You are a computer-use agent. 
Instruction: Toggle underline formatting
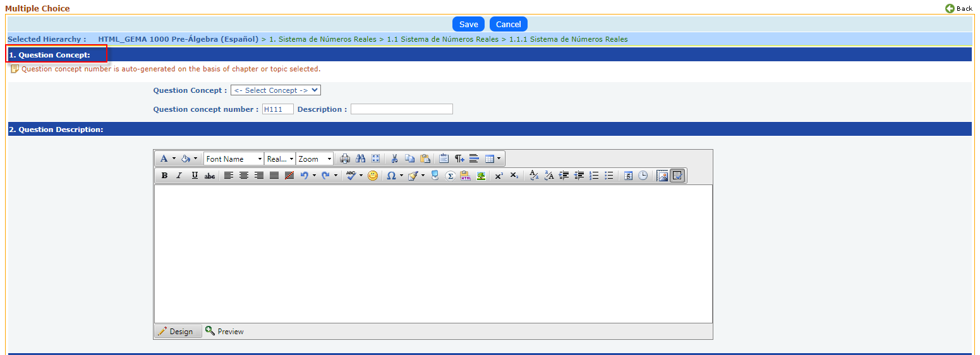coord(195,176)
